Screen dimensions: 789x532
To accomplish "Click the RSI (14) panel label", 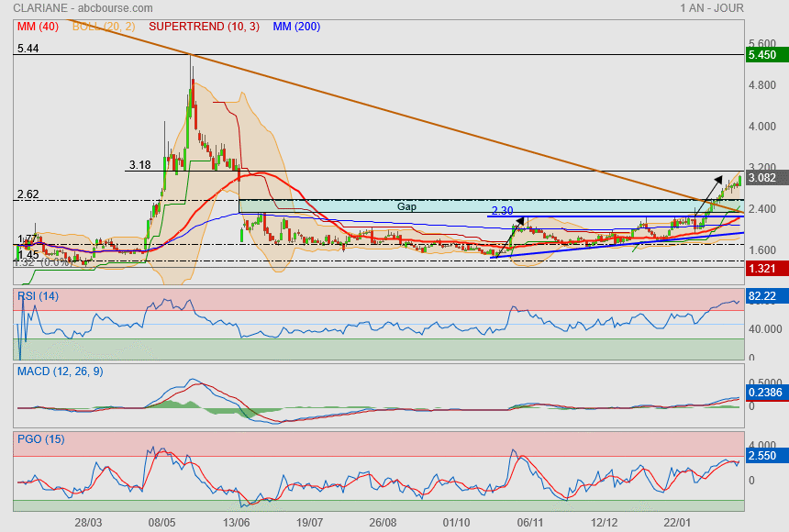I will tap(38, 296).
